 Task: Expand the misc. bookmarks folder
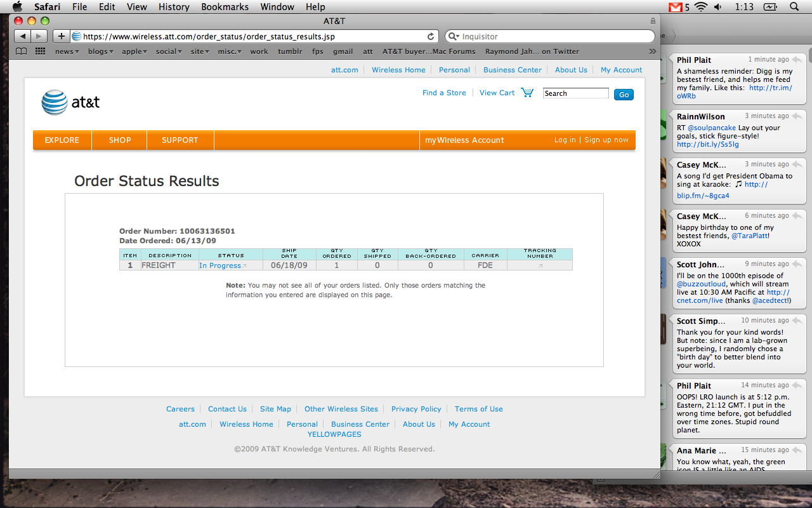tap(230, 51)
